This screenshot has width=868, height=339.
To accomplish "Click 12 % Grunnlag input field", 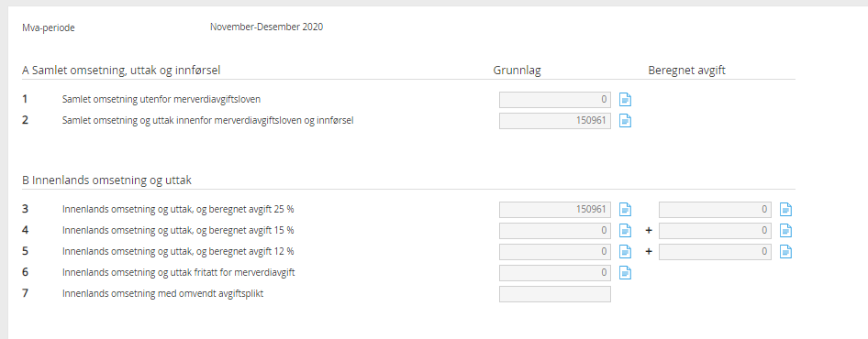I will [555, 252].
